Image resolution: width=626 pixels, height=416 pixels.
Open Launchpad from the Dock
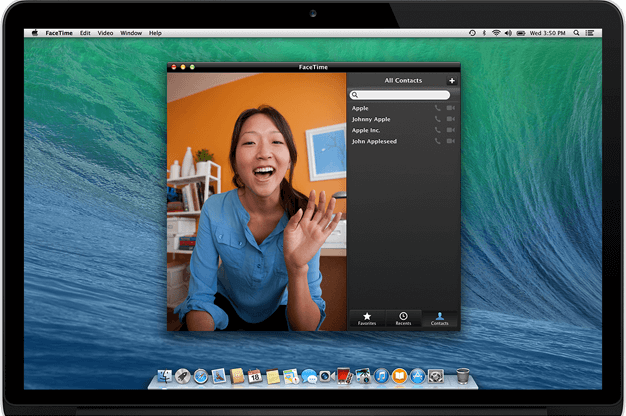pos(182,376)
